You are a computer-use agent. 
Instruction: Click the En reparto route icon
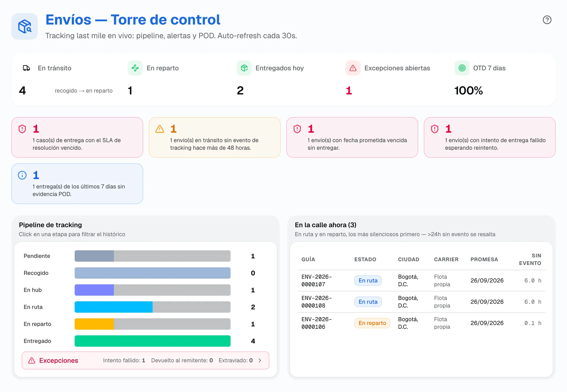click(135, 68)
